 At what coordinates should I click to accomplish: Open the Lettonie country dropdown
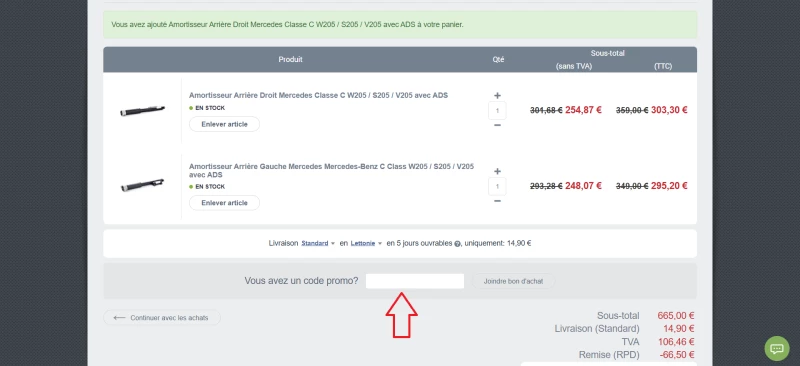pyautogui.click(x=366, y=243)
